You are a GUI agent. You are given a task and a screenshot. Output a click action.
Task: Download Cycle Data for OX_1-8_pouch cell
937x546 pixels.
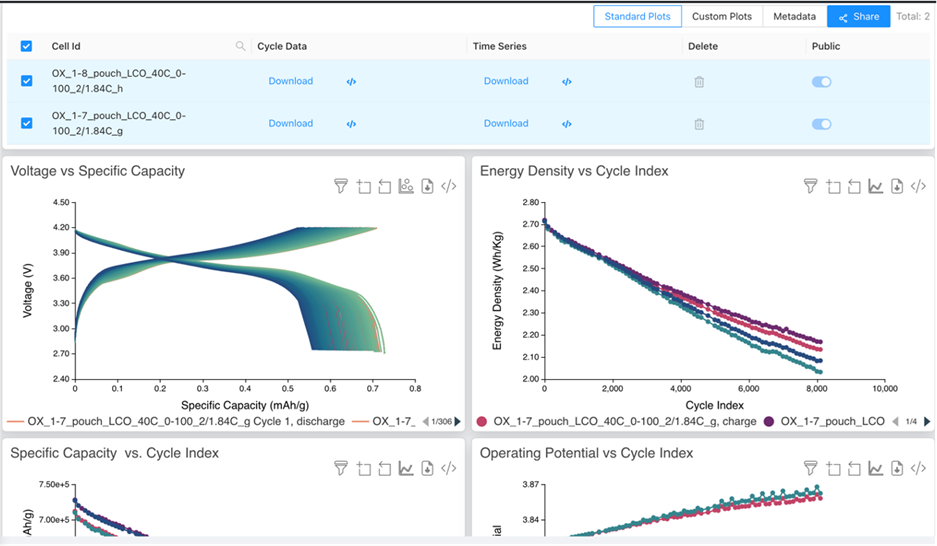coord(290,81)
